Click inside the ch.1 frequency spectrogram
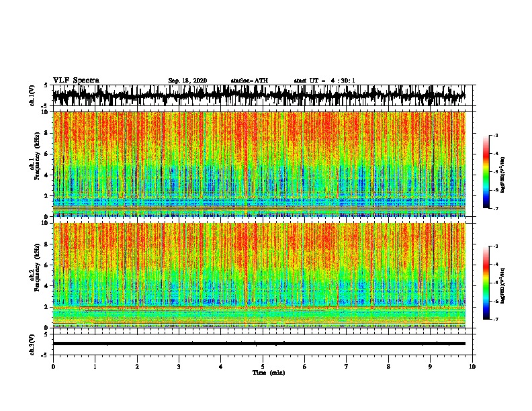The width and height of the screenshot is (532, 411). (x=259, y=164)
